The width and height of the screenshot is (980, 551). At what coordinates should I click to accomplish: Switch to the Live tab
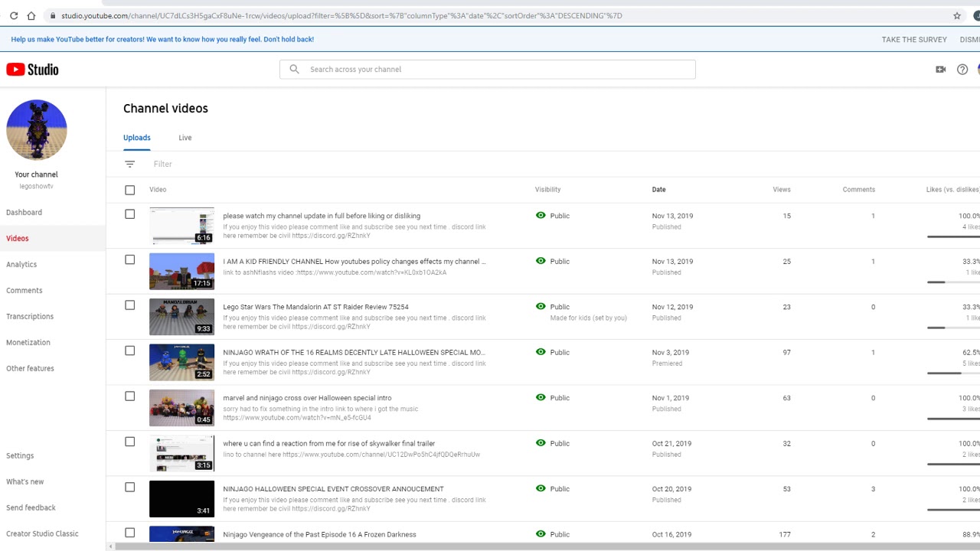(185, 138)
